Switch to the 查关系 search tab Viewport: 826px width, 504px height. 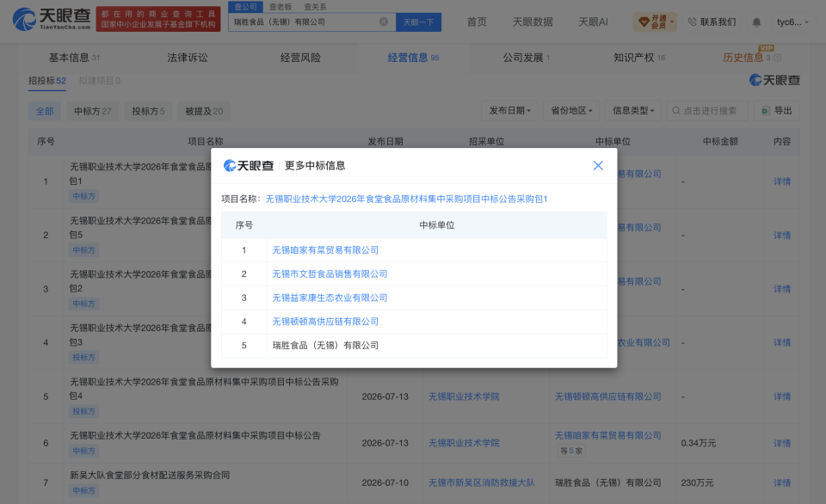click(x=315, y=7)
